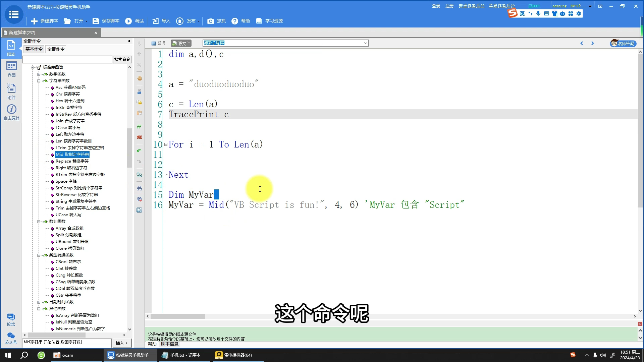Open the 界面 interface sidebar panel
Viewport: 644px width, 362px height.
point(11,69)
